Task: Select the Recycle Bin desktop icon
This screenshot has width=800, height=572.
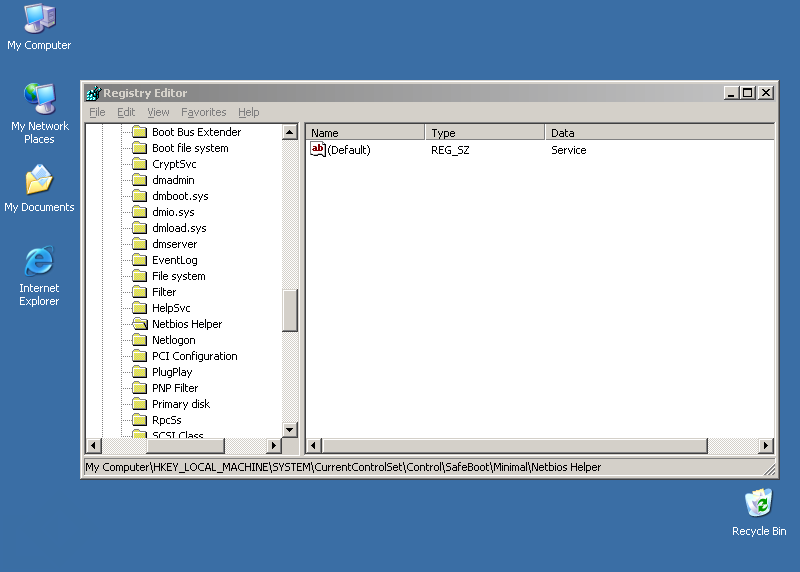Action: 759,513
